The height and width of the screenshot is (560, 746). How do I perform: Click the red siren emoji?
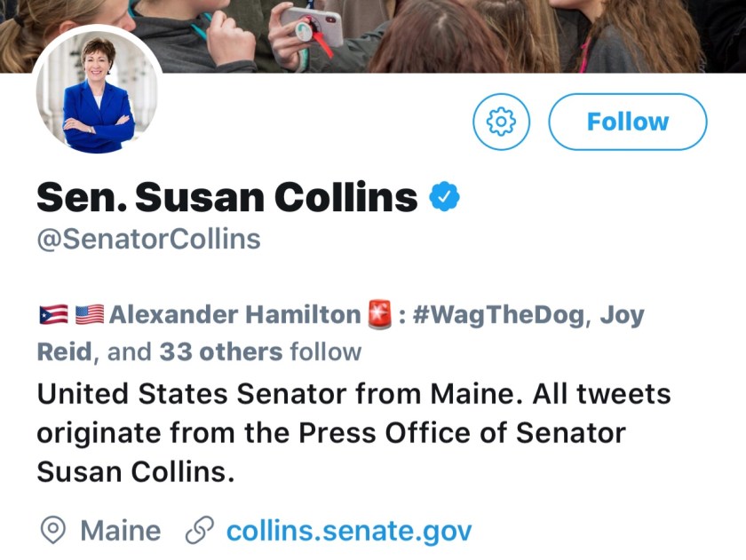point(379,314)
